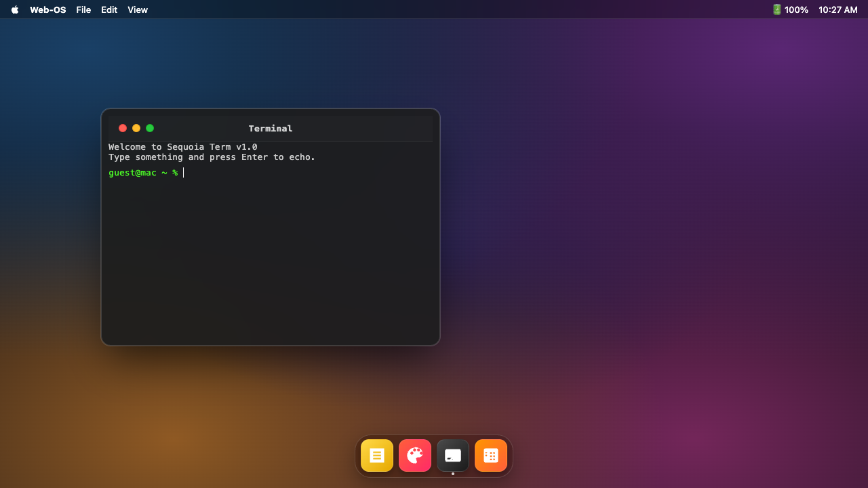Click the Terminal window title
868x488 pixels.
point(271,128)
